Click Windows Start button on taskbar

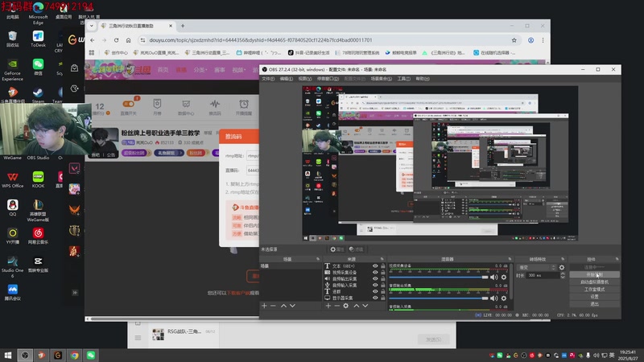(x=8, y=355)
